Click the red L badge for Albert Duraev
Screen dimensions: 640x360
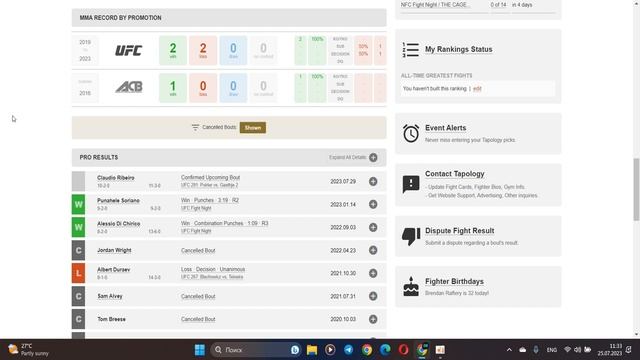pyautogui.click(x=78, y=273)
